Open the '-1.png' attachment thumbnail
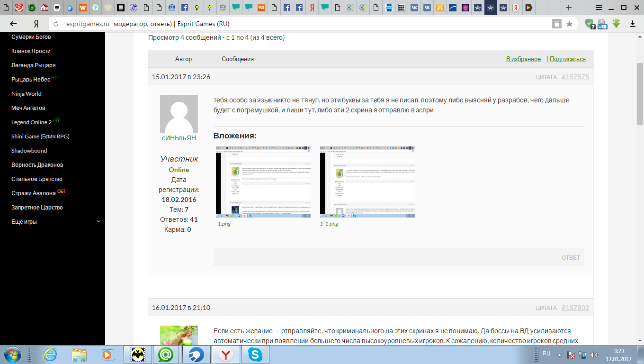The height and width of the screenshot is (364, 644). tap(263, 182)
